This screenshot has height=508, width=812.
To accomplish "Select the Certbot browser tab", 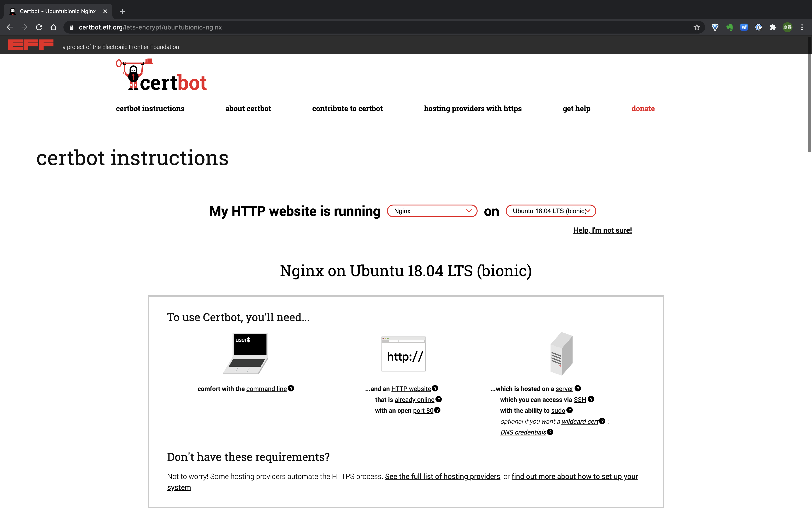I will click(58, 11).
